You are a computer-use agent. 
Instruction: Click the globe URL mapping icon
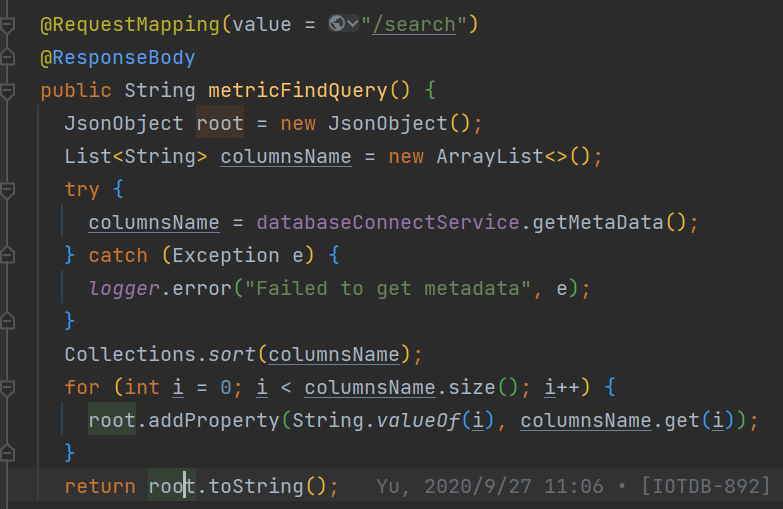point(337,23)
